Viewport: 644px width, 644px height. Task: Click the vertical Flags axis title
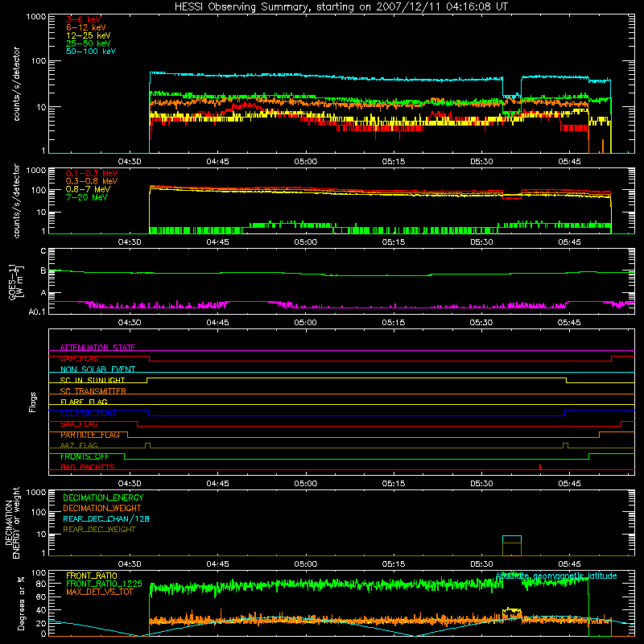pos(33,402)
